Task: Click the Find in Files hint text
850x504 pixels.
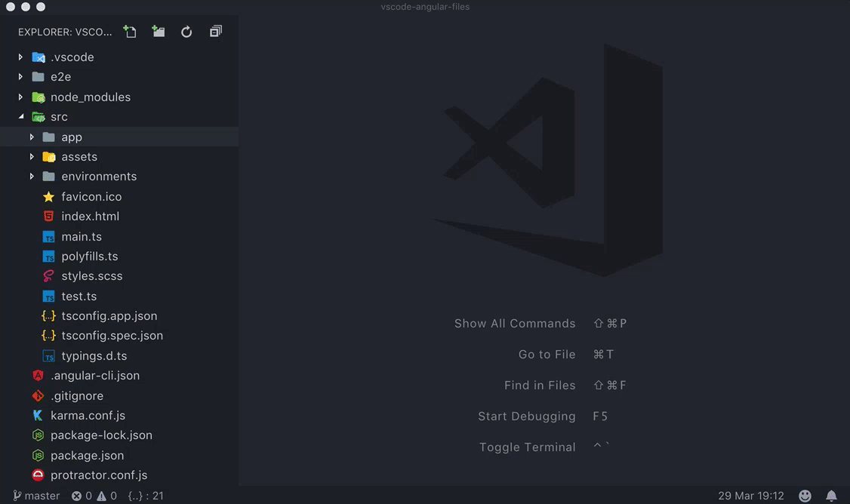Action: pos(540,386)
